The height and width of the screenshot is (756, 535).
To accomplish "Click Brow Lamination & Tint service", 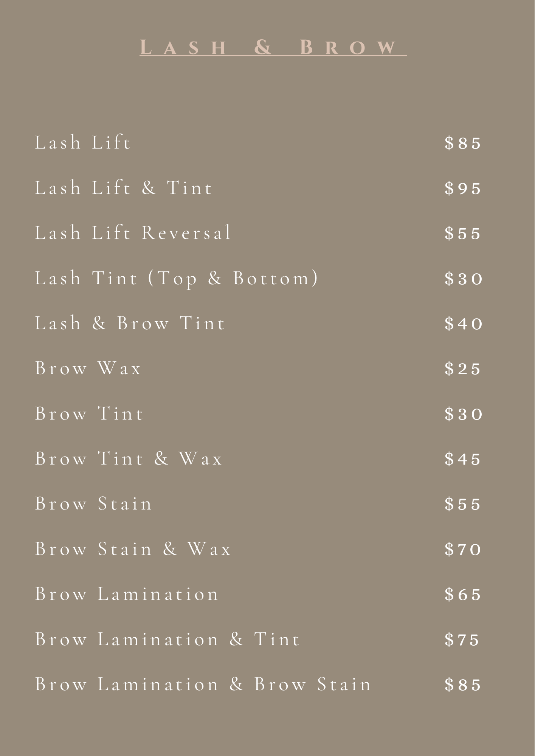I will [167, 640].
